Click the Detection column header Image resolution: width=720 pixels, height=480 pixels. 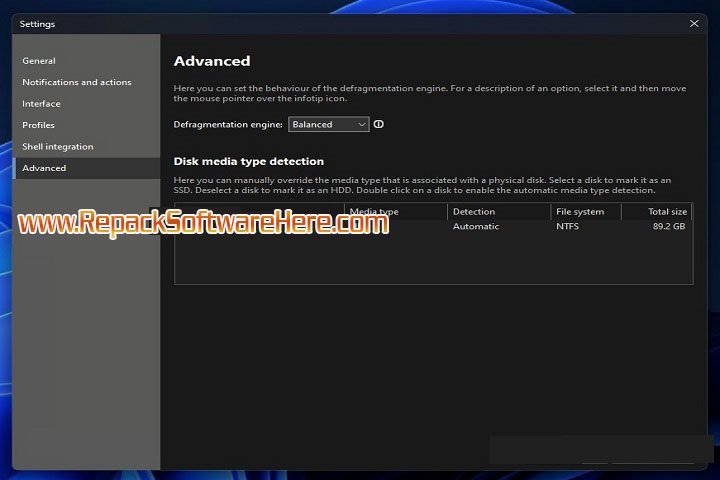(499, 212)
